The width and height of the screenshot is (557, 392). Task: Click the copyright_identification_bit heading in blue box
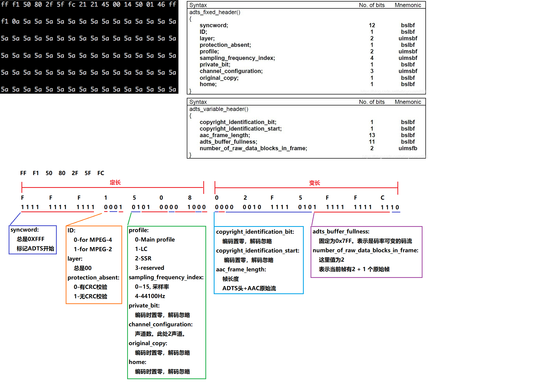255,232
